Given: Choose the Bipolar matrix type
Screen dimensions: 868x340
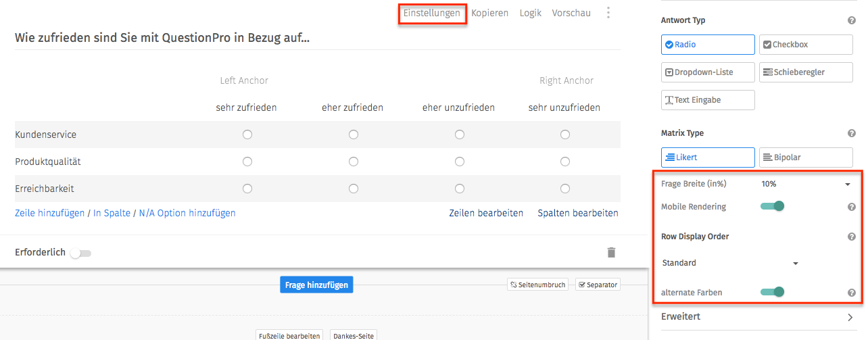Looking at the screenshot, I should (806, 157).
